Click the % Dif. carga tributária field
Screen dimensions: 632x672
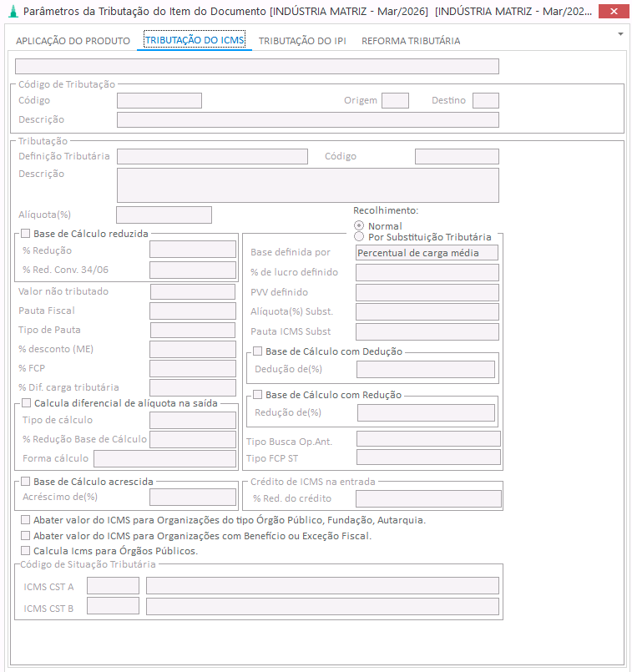pos(193,388)
